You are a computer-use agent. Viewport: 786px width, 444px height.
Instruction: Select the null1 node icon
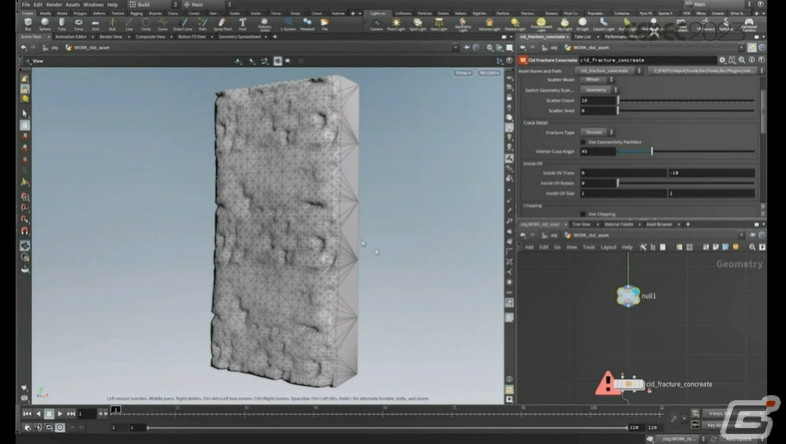coord(629,296)
